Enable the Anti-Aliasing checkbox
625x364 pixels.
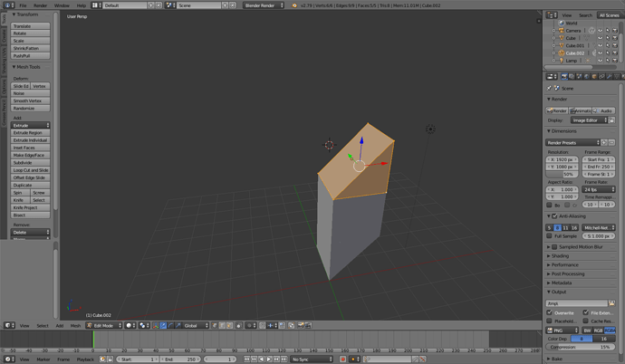tap(554, 216)
